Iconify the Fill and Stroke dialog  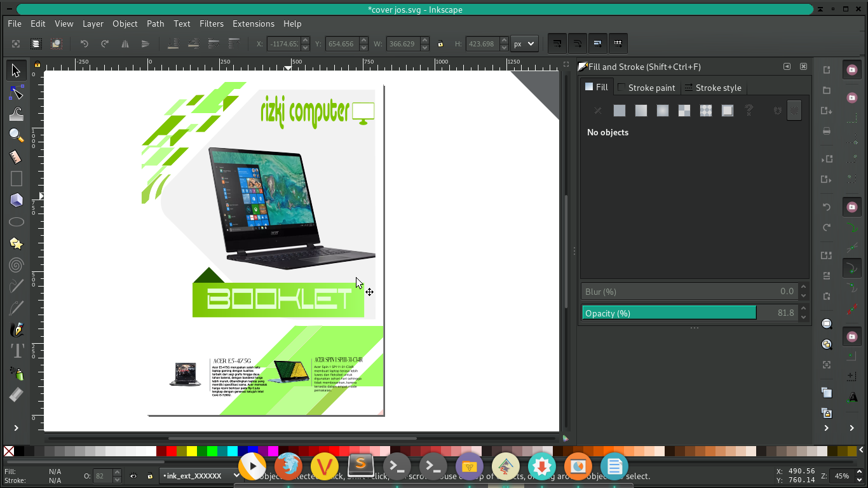tap(787, 67)
